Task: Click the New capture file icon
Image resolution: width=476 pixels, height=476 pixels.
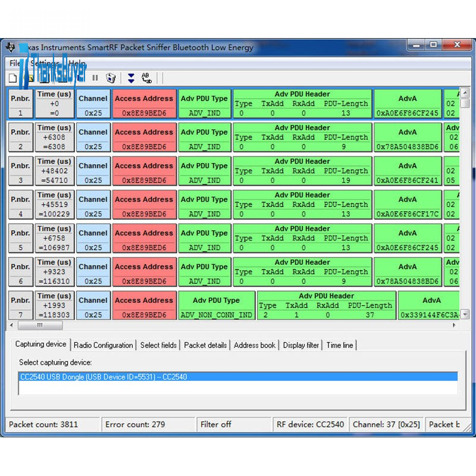Action: [x=12, y=79]
